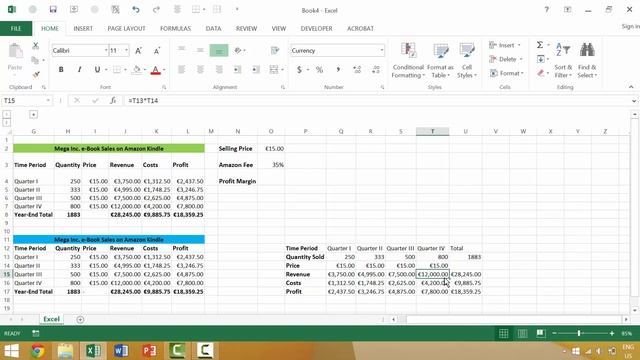Open the font size dropdown
This screenshot has width=640, height=360.
(x=127, y=51)
